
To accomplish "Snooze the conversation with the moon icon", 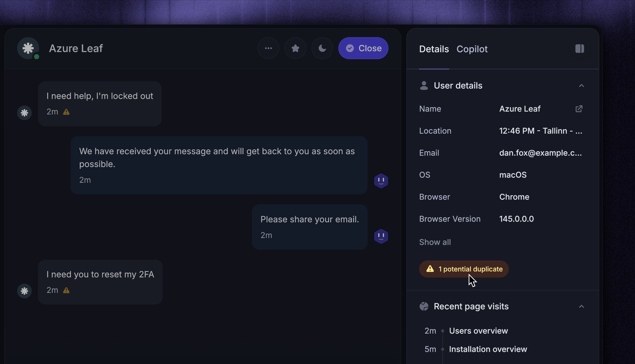I will click(x=322, y=48).
